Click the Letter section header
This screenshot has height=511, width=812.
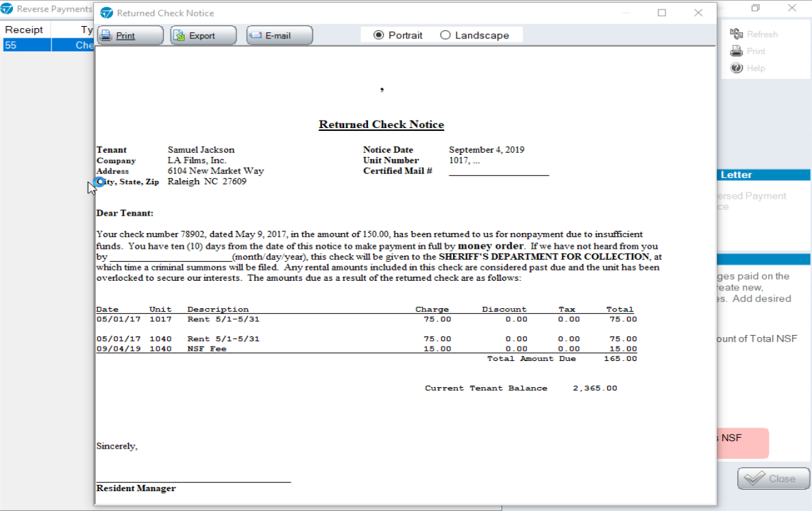pos(764,175)
